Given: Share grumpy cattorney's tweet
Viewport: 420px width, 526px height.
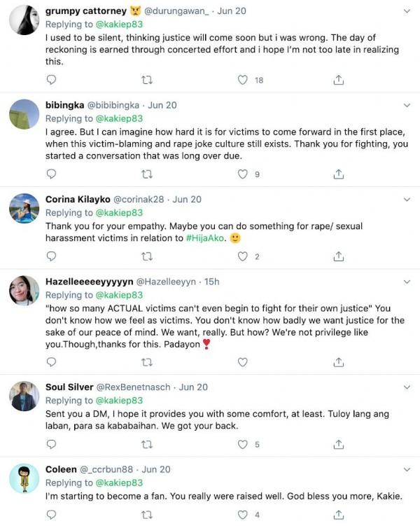Looking at the screenshot, I should point(339,80).
